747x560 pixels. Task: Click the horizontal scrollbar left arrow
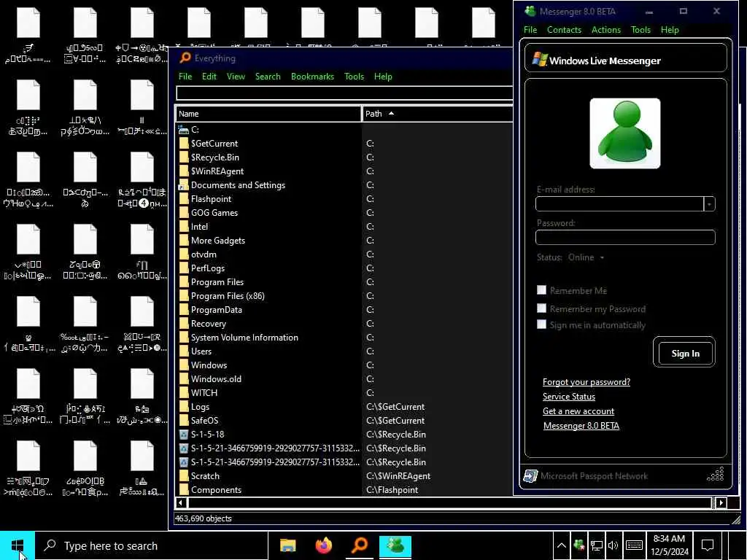pyautogui.click(x=181, y=503)
